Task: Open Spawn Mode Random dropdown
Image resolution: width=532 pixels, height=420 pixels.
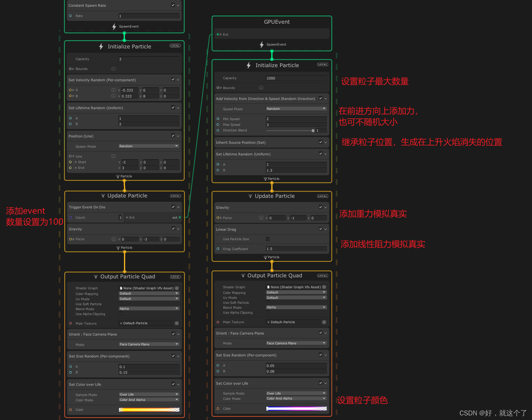Action: tap(149, 146)
